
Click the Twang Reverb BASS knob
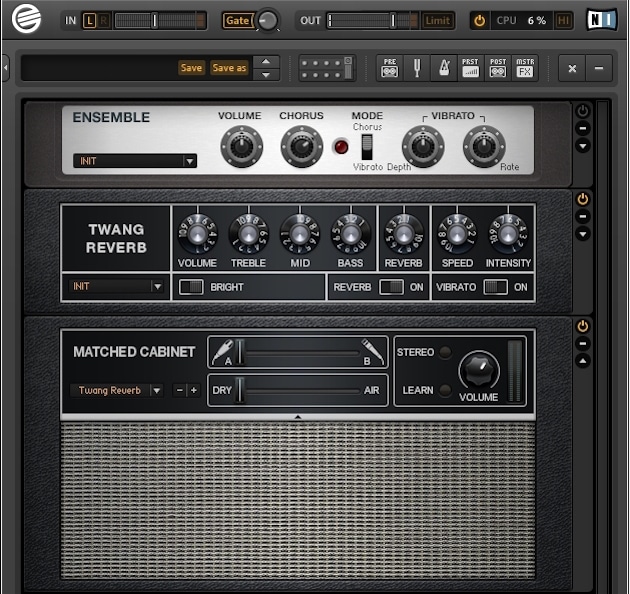(x=350, y=234)
